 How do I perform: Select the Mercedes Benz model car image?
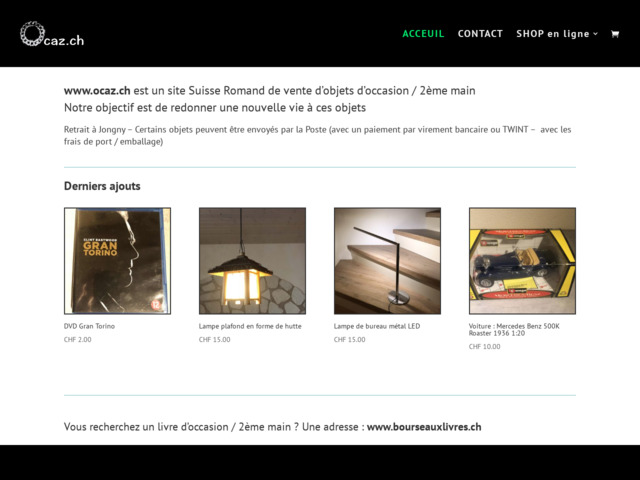[522, 261]
